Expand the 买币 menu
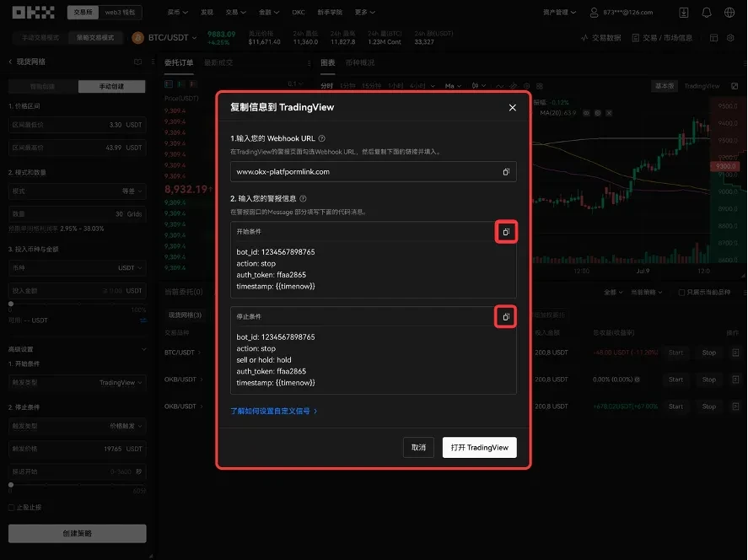Image resolution: width=748 pixels, height=560 pixels. coord(177,13)
